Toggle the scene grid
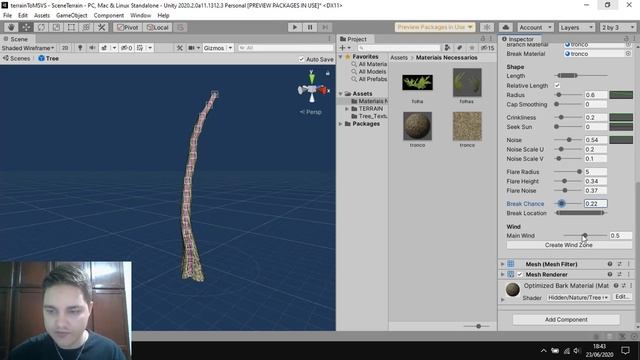The height and width of the screenshot is (360, 640). pyautogui.click(x=140, y=48)
